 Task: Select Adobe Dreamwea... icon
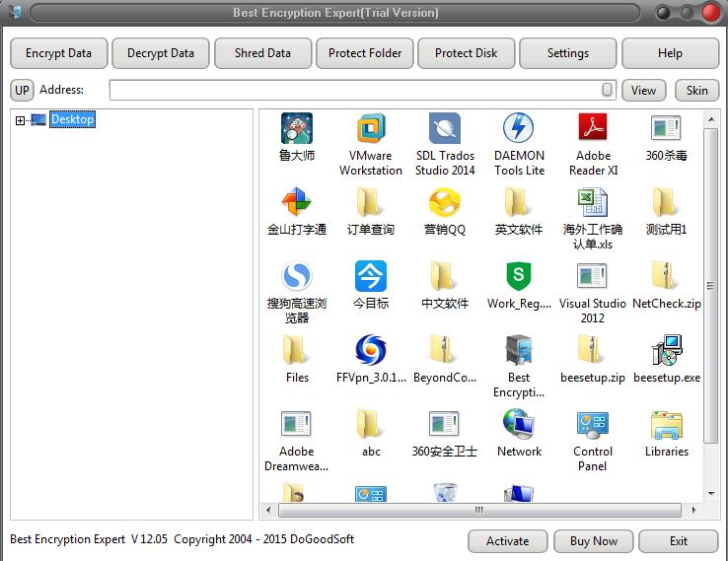[x=297, y=424]
